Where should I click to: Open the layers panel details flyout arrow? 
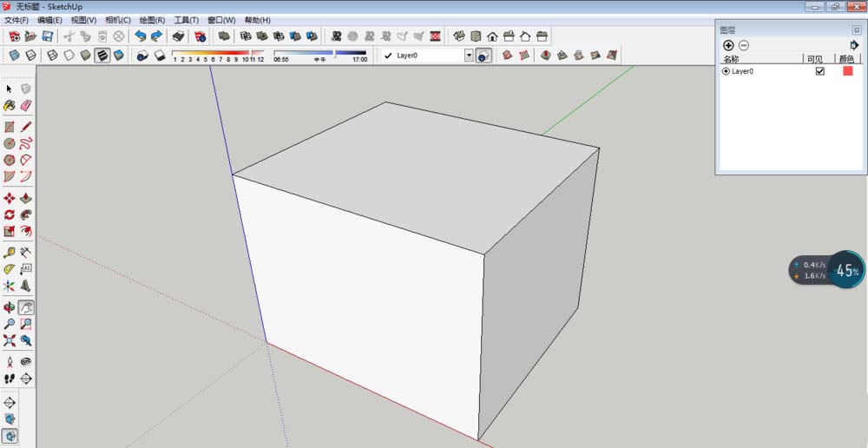[853, 45]
